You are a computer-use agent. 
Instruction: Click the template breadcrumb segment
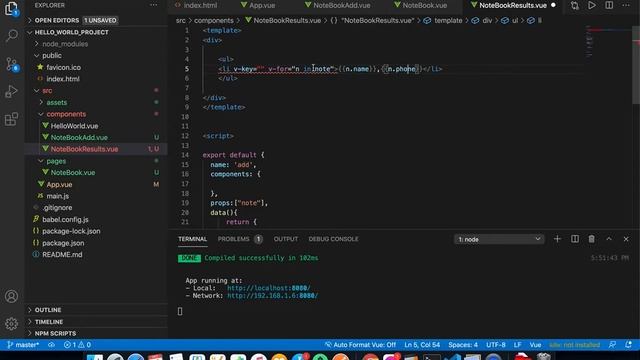(448, 20)
